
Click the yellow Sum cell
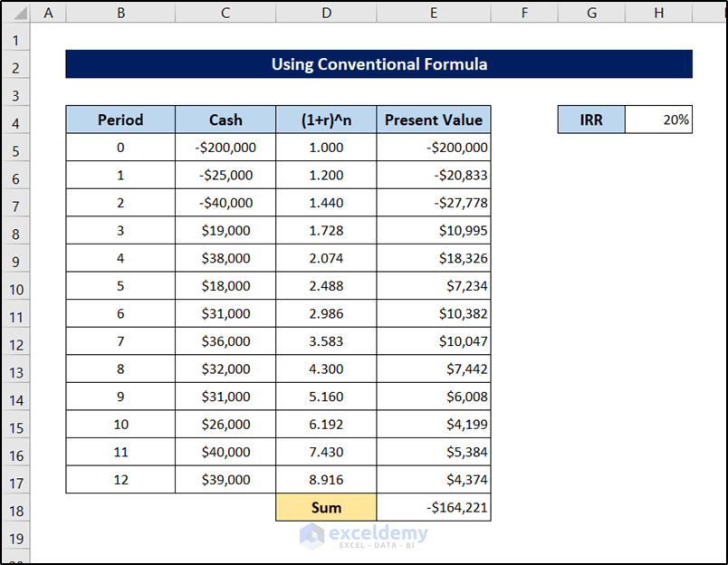[x=326, y=507]
